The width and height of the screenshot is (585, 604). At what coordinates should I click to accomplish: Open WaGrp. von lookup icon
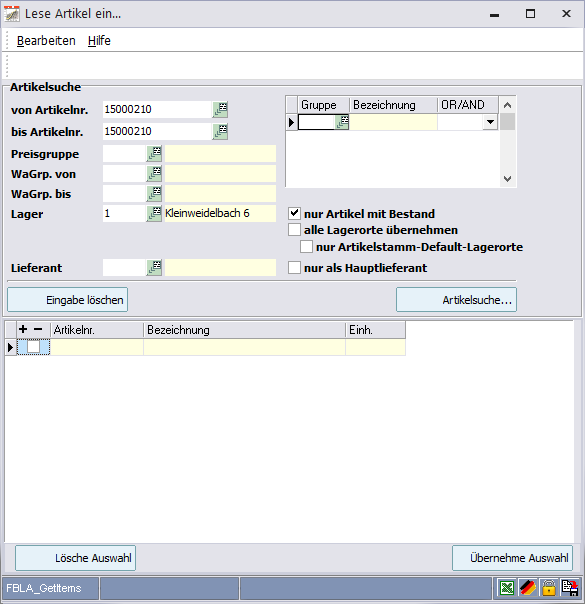pos(154,173)
